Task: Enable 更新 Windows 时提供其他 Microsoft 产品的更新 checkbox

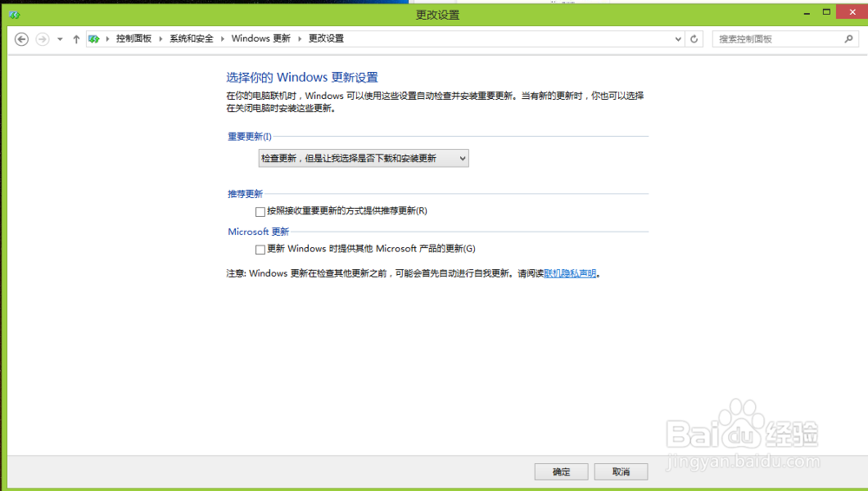Action: pos(260,250)
